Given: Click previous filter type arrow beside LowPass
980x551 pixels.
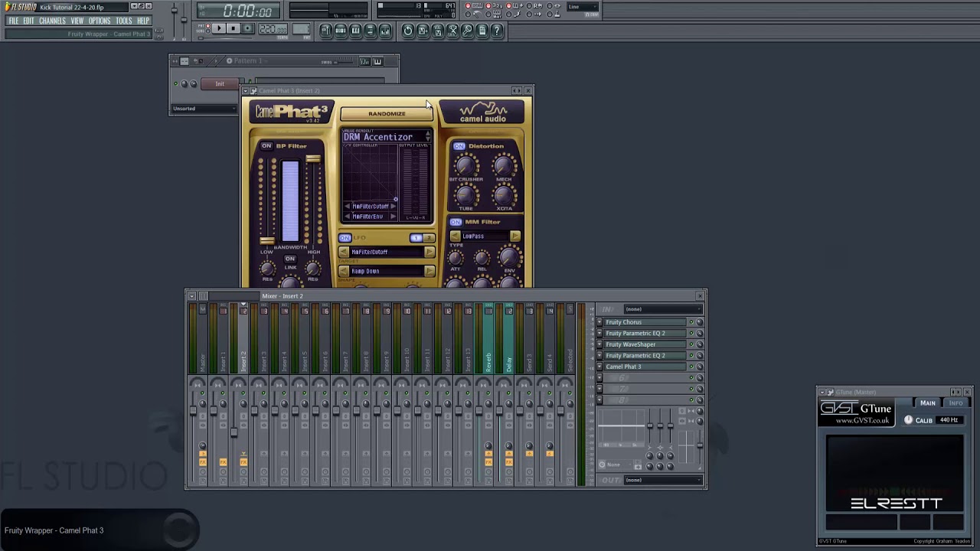Looking at the screenshot, I should click(456, 236).
